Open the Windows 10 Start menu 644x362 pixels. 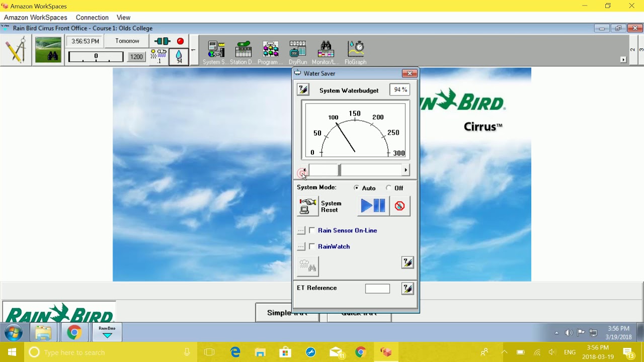(12, 352)
